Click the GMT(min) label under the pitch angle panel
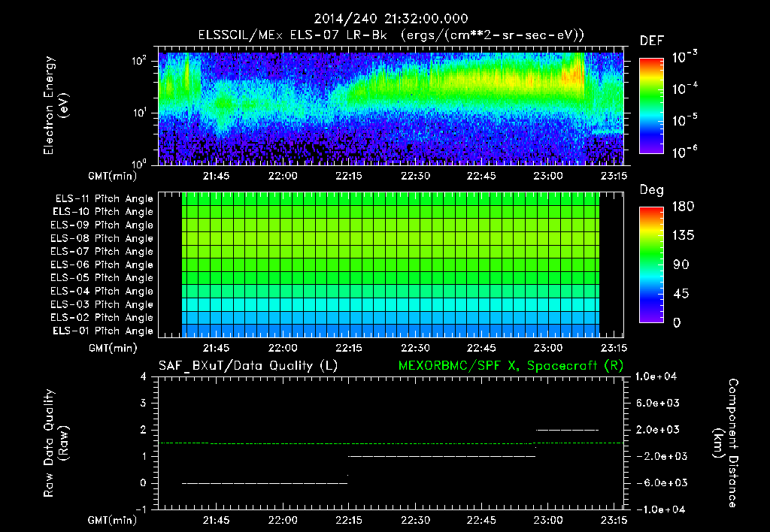The height and width of the screenshot is (532, 770). click(x=112, y=348)
